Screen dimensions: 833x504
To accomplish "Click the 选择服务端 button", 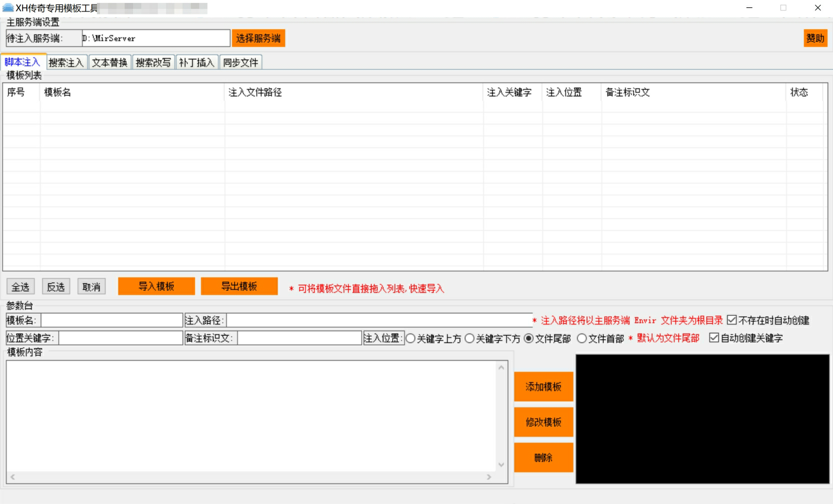I will point(258,38).
